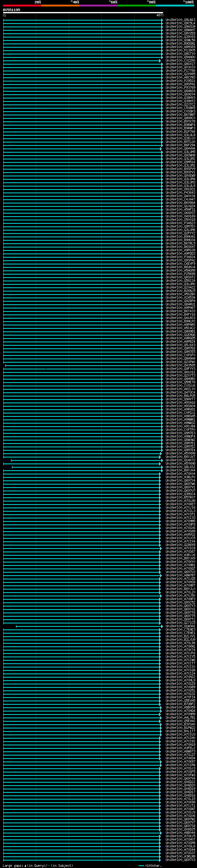197x868 pixels.
Task: Select hit label UniRef100_B8LPU5
Action: pyautogui.click(x=180, y=396)
